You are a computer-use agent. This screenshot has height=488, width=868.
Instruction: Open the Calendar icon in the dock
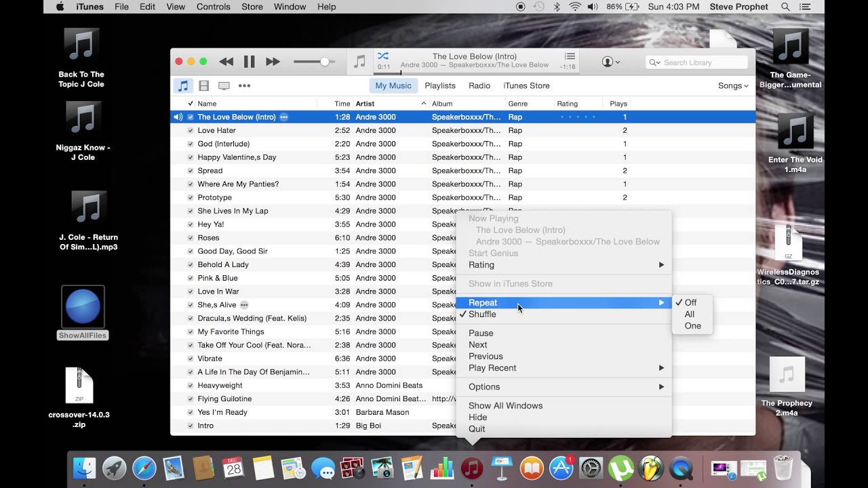click(233, 468)
